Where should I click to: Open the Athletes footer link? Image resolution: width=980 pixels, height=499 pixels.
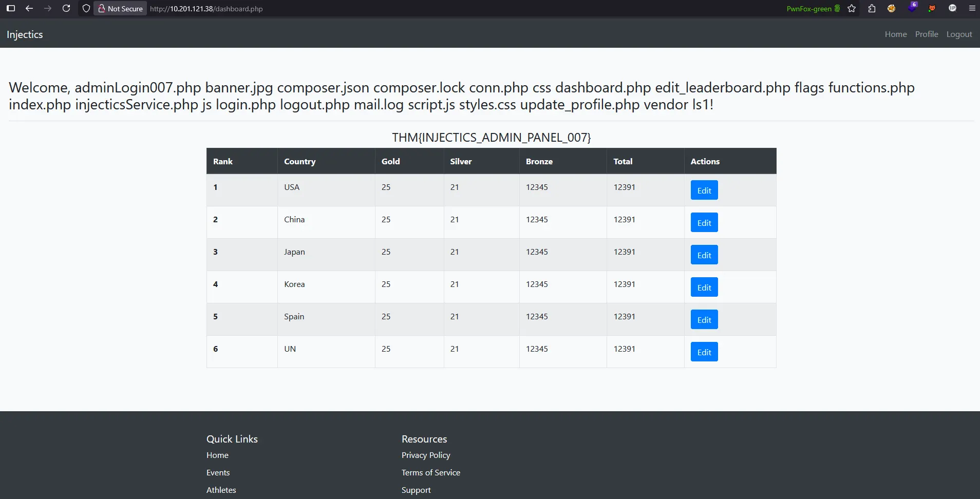pyautogui.click(x=221, y=490)
